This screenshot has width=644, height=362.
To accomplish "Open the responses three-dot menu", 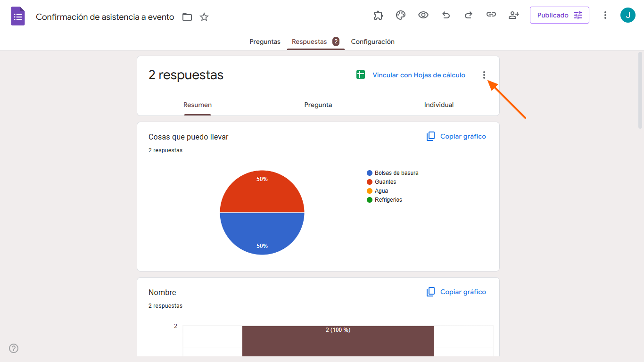I will [484, 74].
